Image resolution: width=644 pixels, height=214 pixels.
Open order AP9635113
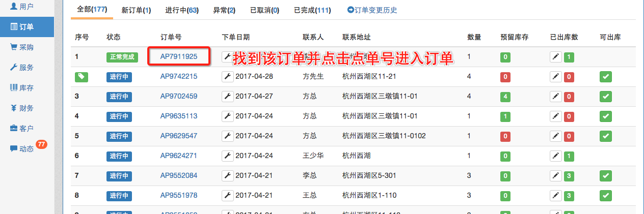coord(179,116)
